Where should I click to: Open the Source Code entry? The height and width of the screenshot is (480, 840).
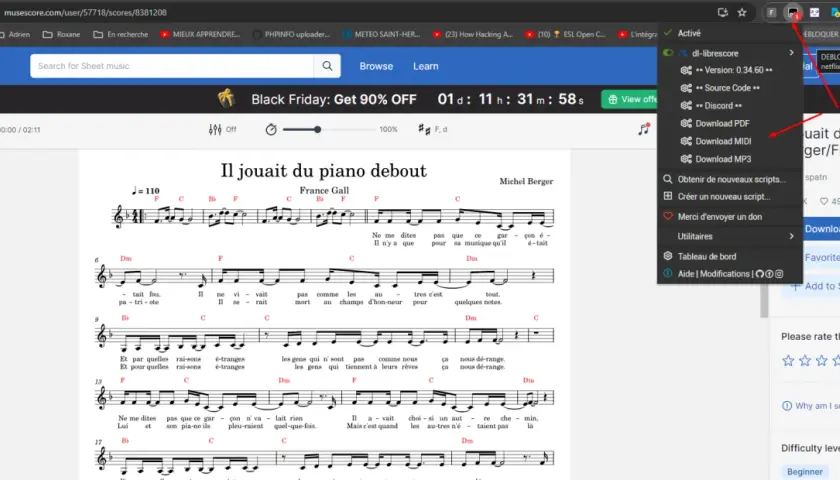point(727,88)
